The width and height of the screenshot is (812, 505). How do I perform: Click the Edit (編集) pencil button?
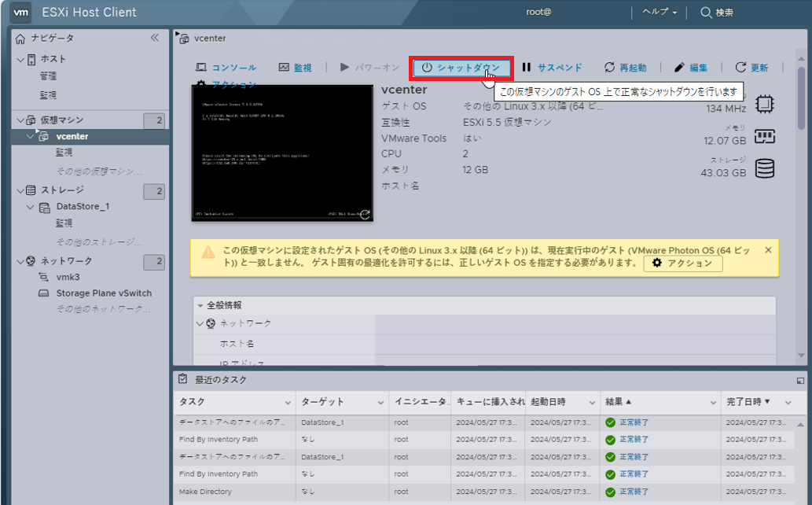pos(691,68)
